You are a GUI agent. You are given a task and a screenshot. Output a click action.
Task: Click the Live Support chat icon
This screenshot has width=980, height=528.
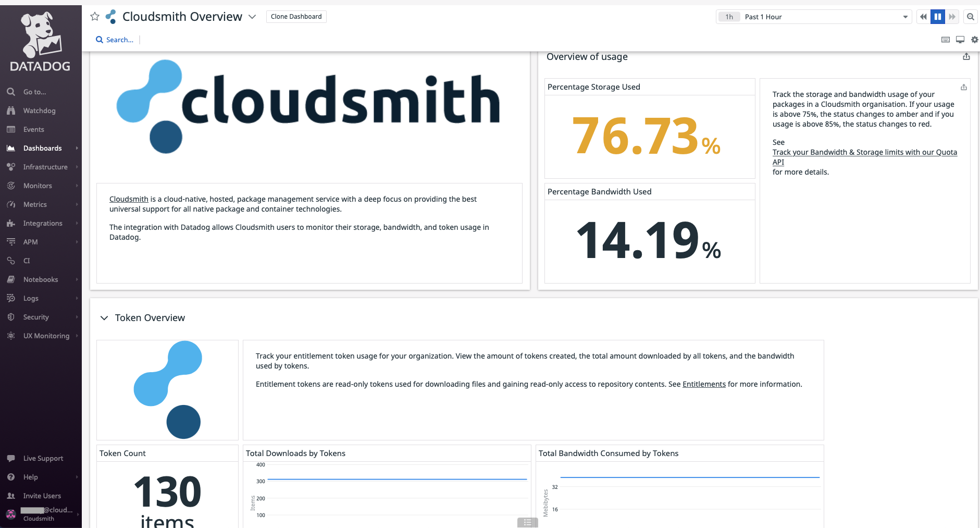11,458
